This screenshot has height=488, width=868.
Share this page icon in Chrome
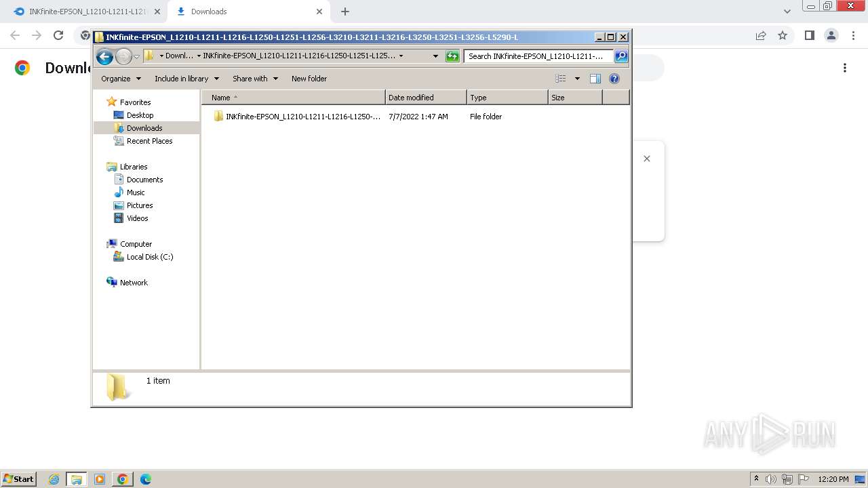(x=761, y=35)
